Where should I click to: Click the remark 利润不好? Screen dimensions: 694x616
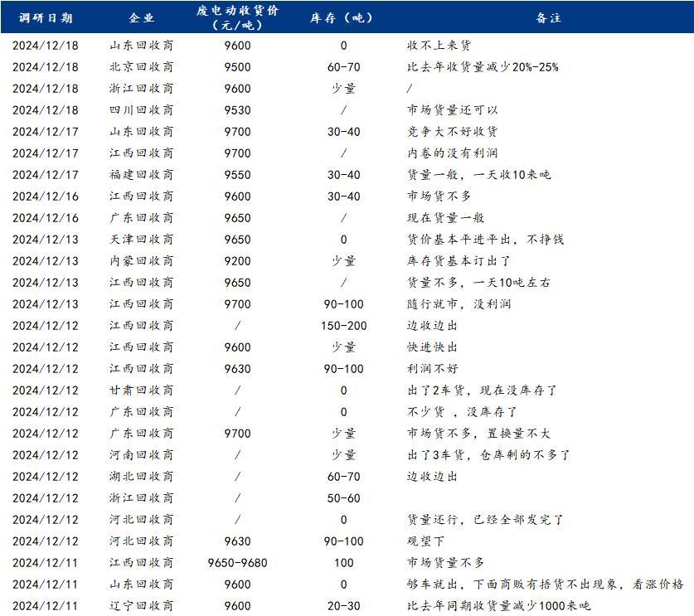[x=432, y=369]
